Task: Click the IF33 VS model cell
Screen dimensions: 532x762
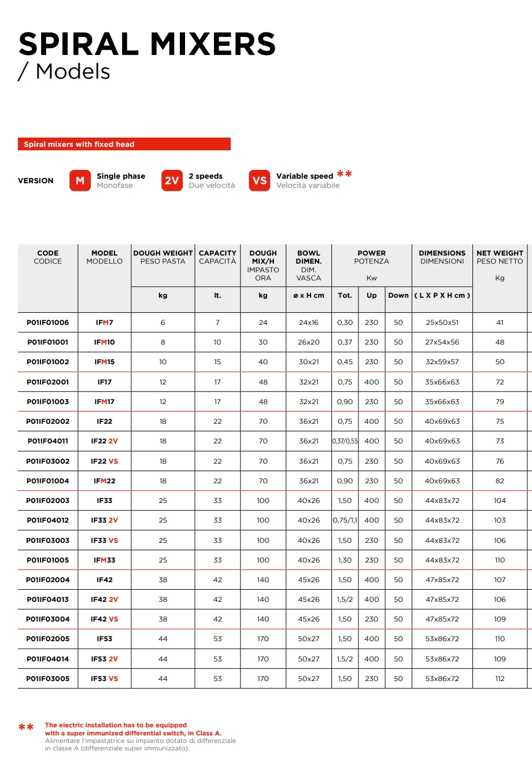Action: coord(105,541)
